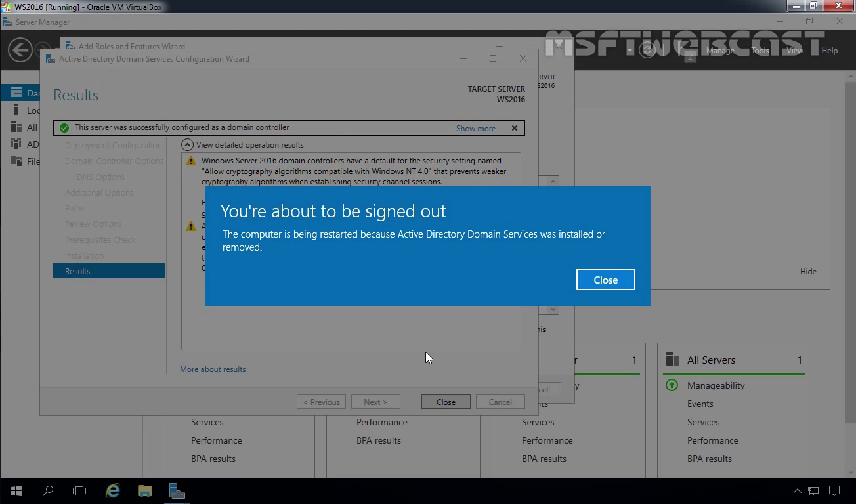Select Paths step in wizard
This screenshot has width=856, height=504.
tap(74, 209)
